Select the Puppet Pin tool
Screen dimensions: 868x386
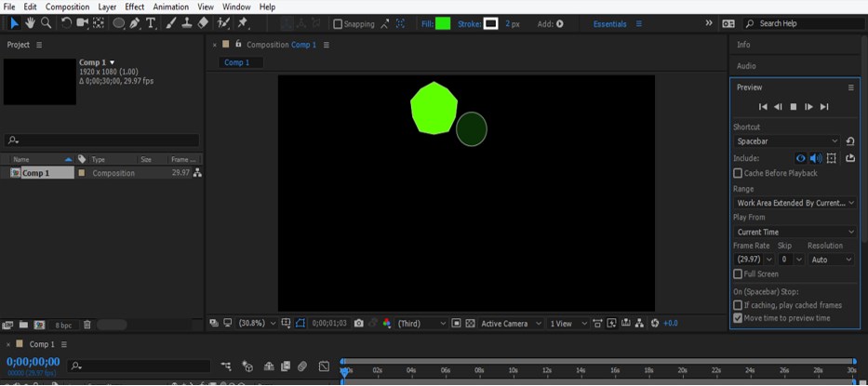tap(242, 23)
